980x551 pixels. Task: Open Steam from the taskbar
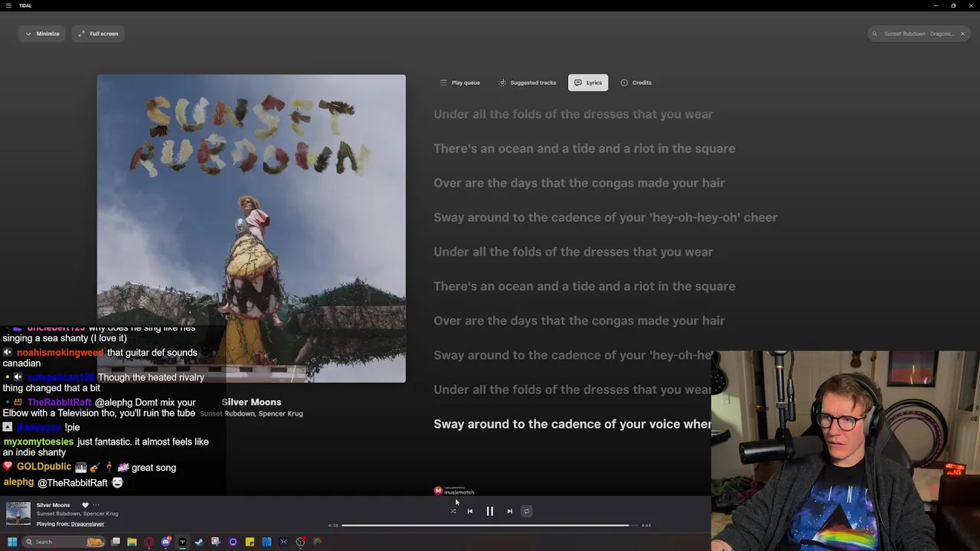pos(199,542)
